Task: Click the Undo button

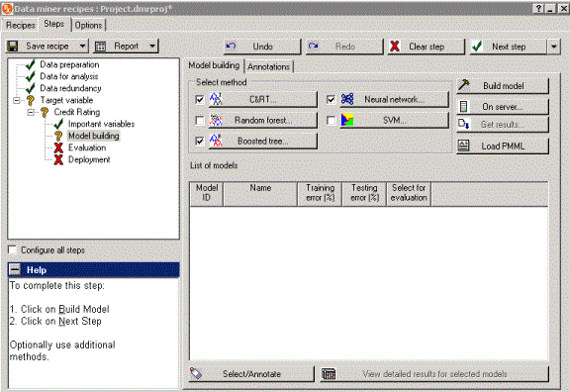Action: 262,47
